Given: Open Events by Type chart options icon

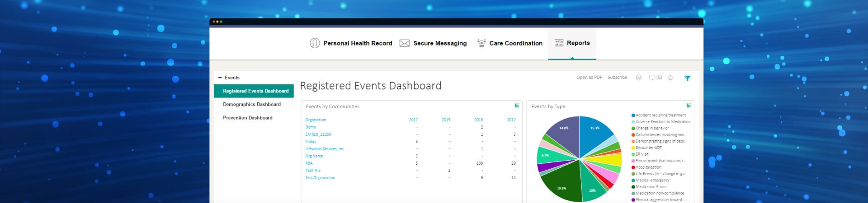Looking at the screenshot, I should click(x=689, y=106).
